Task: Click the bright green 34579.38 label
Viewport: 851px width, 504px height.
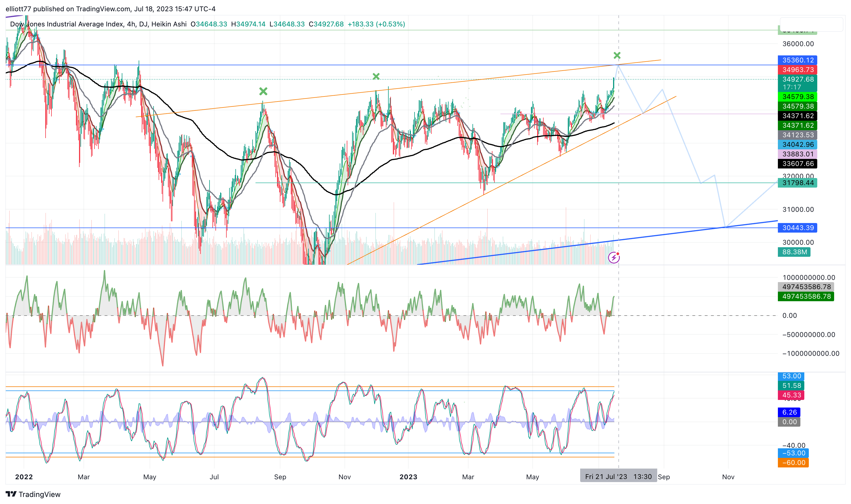Action: pyautogui.click(x=797, y=97)
